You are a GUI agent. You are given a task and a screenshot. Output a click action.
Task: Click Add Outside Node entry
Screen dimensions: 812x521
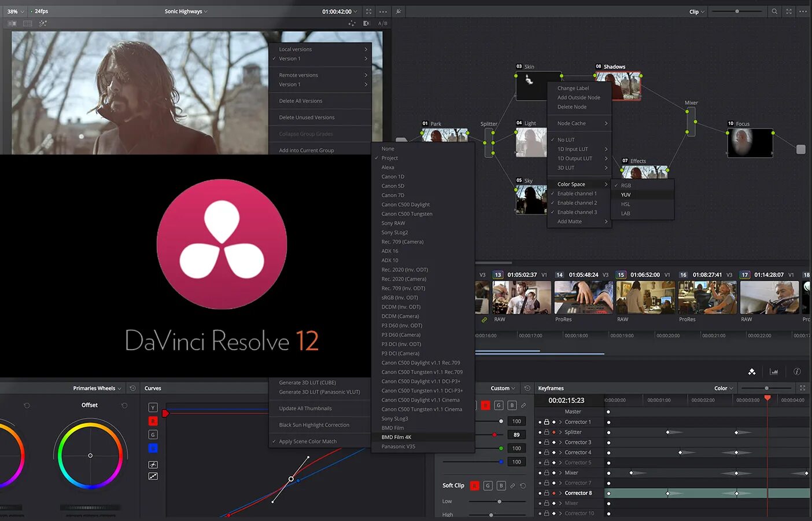point(579,98)
